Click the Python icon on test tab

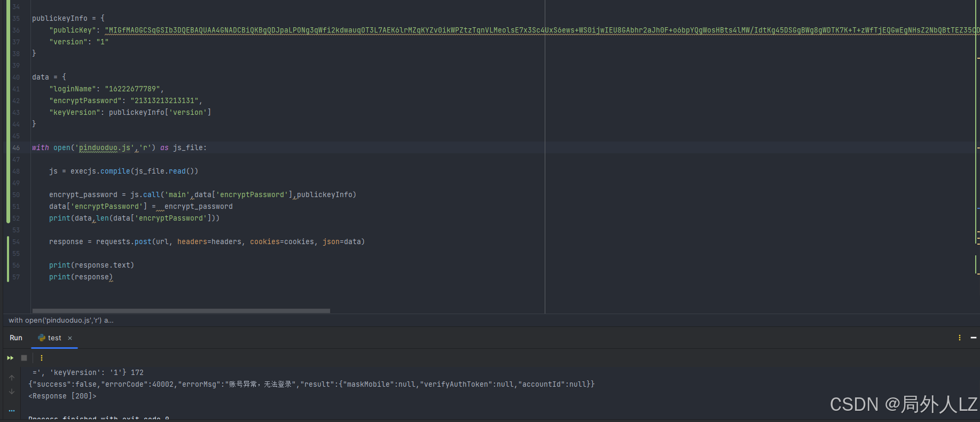pos(42,338)
